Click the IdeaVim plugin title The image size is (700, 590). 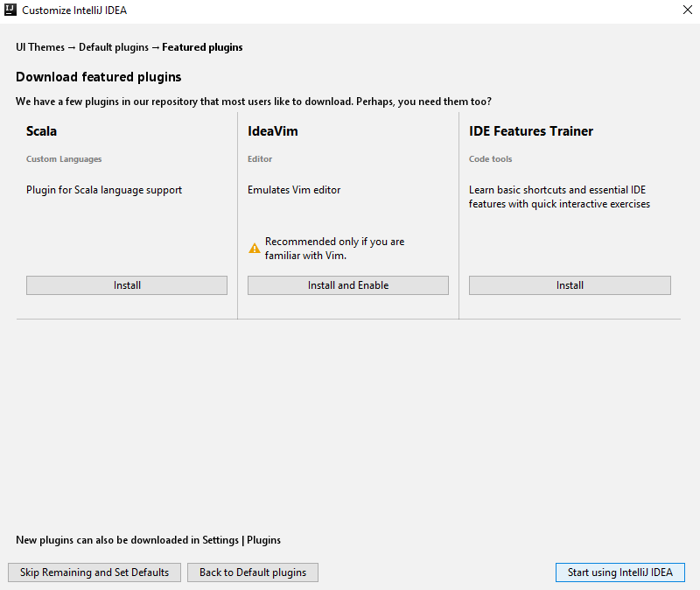[273, 131]
